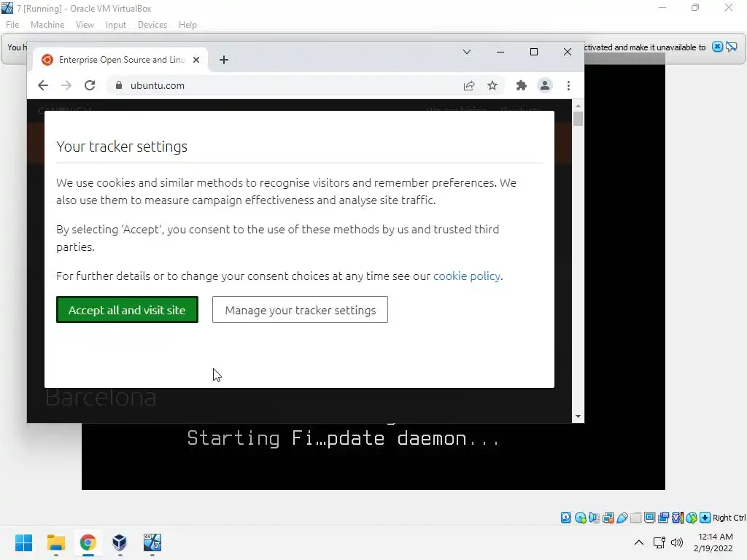This screenshot has width=747, height=560.
Task: Click the volume tray icon
Action: coord(677,542)
